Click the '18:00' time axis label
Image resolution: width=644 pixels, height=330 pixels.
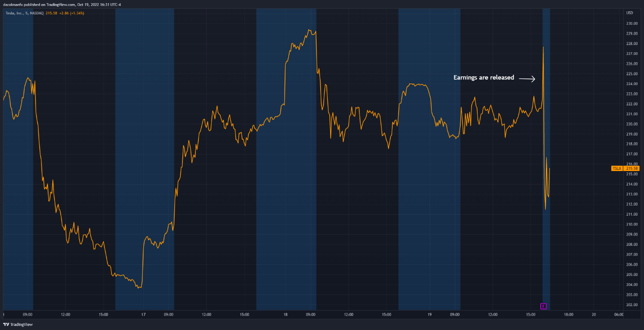coord(568,315)
